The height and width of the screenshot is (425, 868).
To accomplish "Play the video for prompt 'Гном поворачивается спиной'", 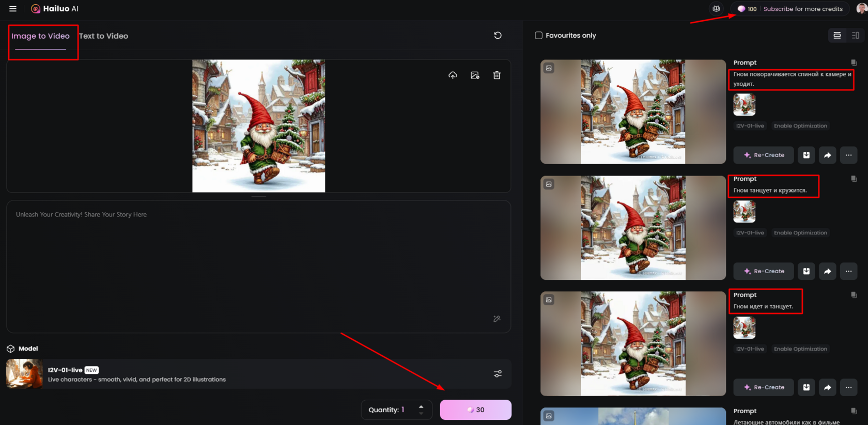I will pos(633,112).
